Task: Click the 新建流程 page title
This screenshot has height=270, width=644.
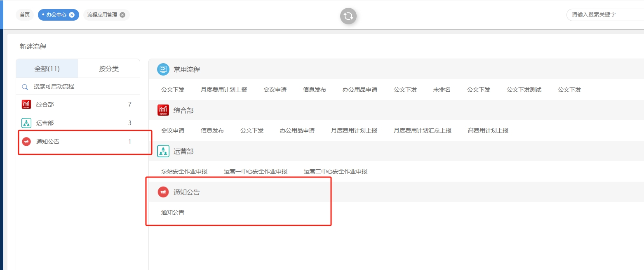Action: point(33,47)
